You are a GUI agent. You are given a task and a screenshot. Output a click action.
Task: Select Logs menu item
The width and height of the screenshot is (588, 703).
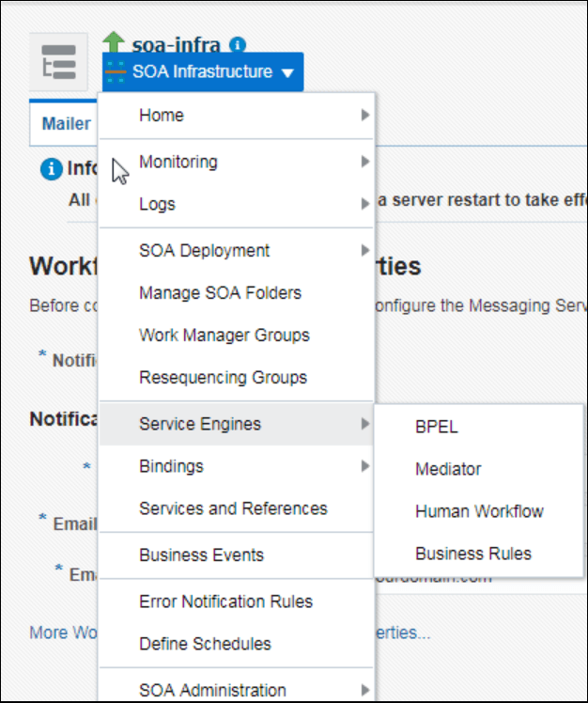[x=236, y=204]
